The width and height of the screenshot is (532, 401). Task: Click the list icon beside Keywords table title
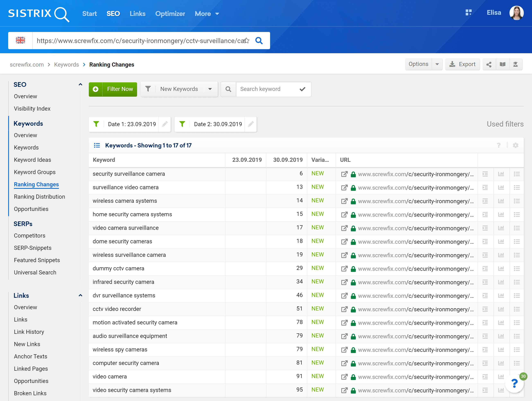(97, 145)
